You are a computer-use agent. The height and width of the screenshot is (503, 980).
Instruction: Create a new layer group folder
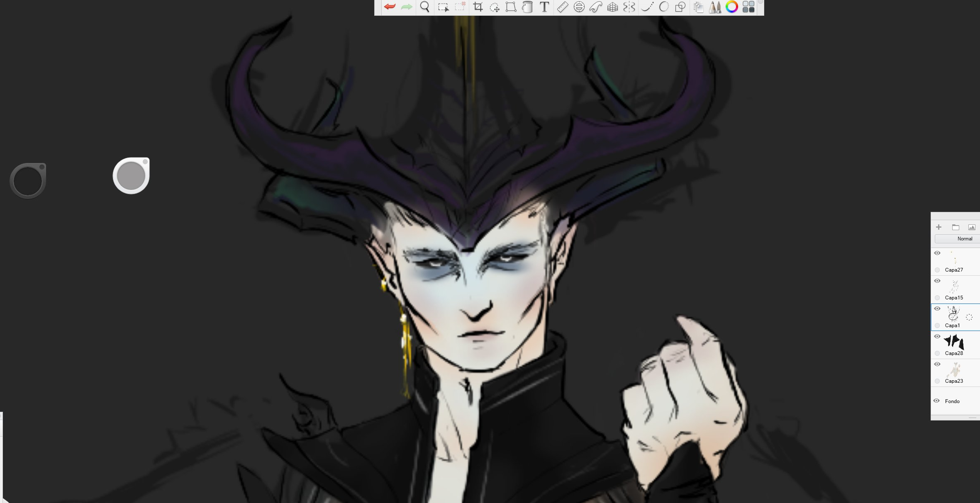(x=956, y=227)
